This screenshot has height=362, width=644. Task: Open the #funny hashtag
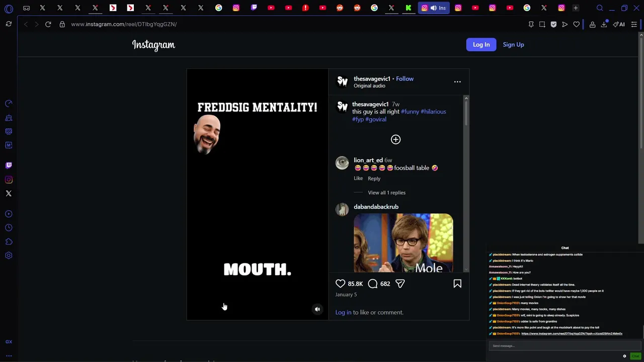pos(410,112)
